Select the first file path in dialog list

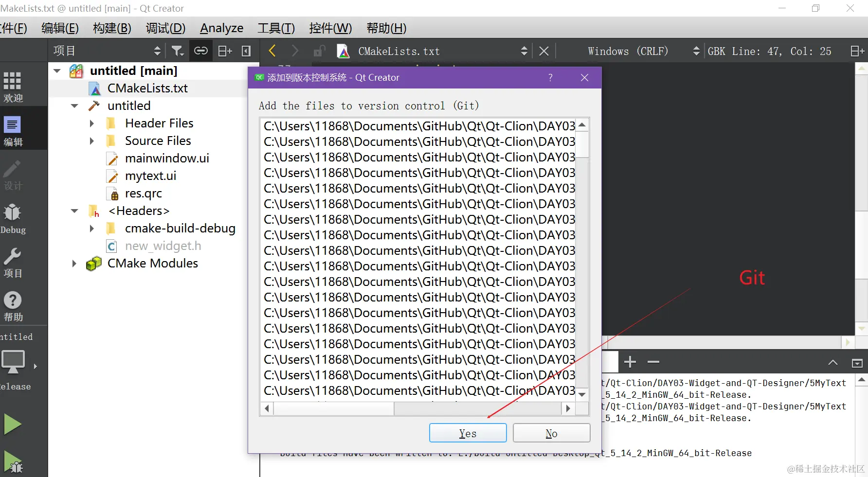[419, 126]
